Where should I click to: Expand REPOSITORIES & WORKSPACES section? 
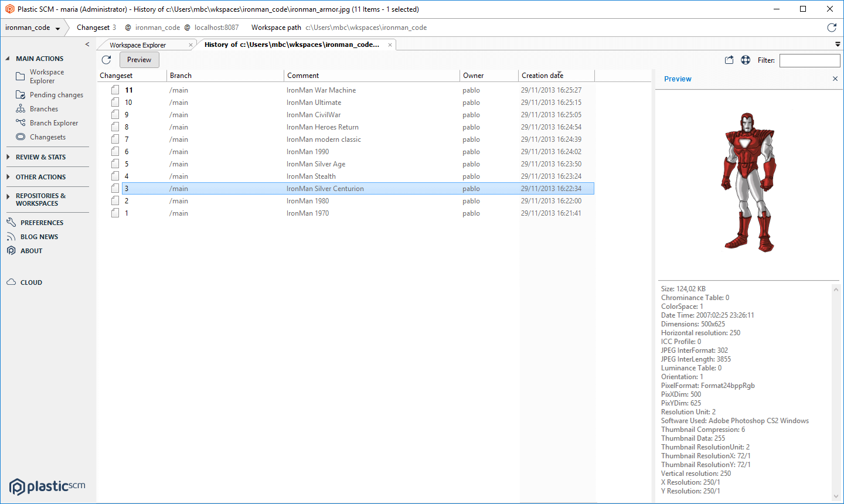(x=8, y=196)
